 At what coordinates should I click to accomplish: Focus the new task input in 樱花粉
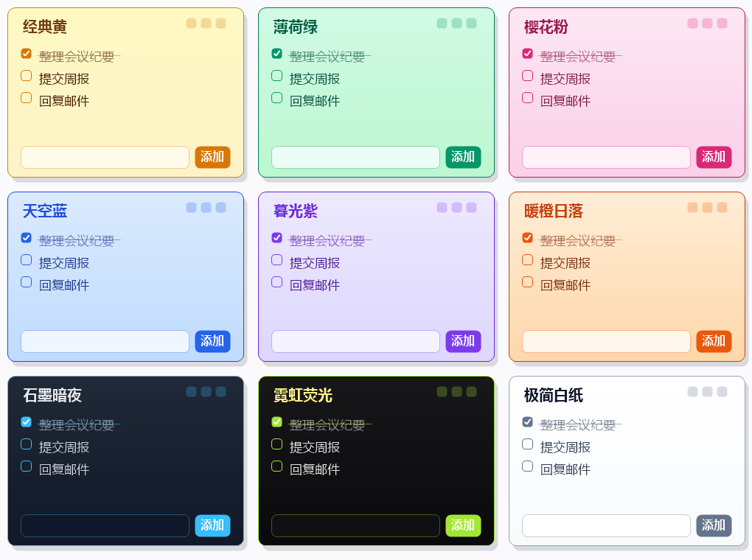point(606,157)
